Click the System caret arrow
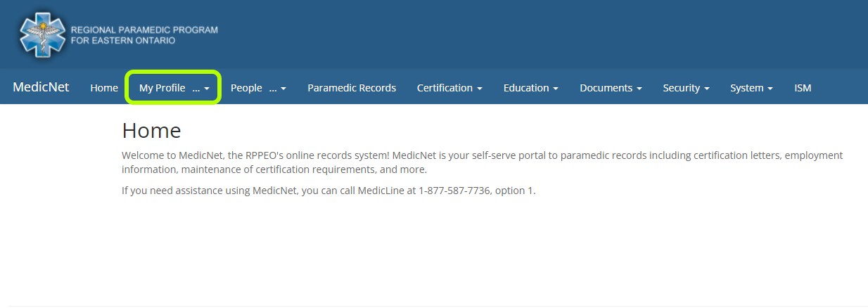This screenshot has width=868, height=308. pyautogui.click(x=770, y=89)
